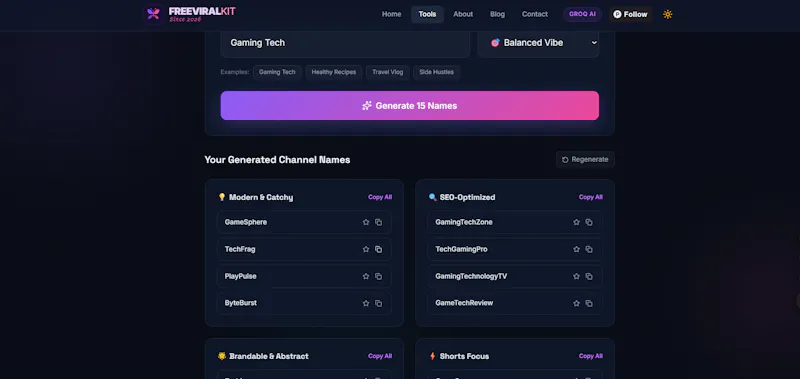This screenshot has width=800, height=379.
Task: Click the GamingTechZone name text
Action: click(464, 222)
